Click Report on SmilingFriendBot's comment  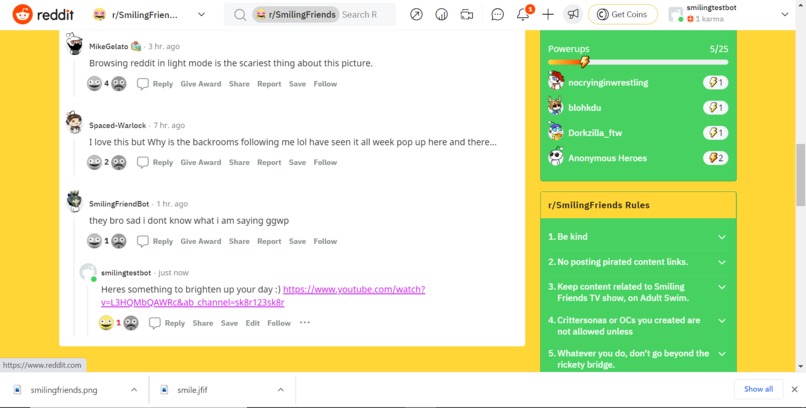click(269, 241)
